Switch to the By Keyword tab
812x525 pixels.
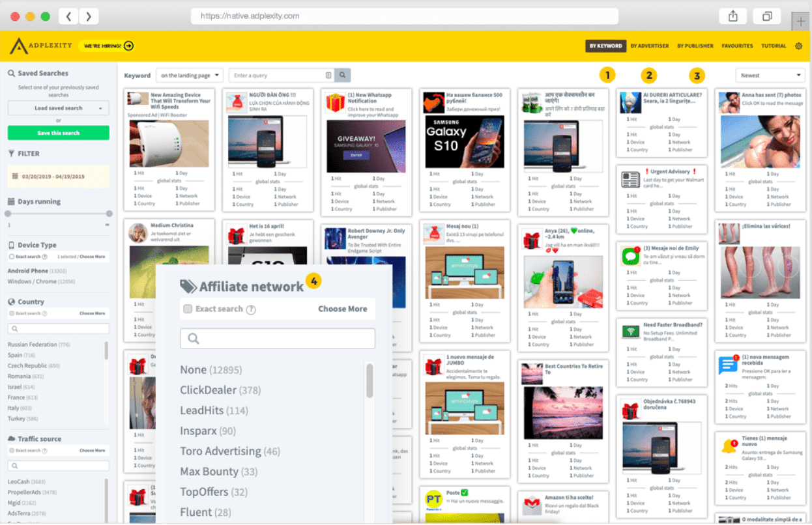click(605, 46)
